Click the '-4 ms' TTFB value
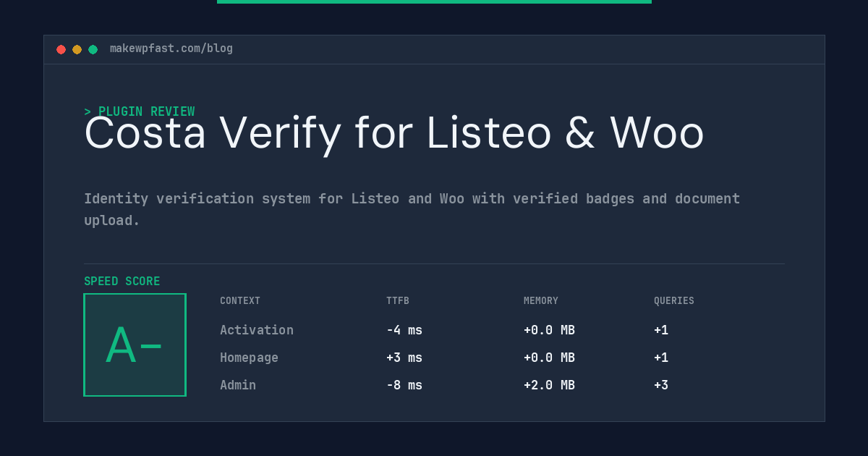The width and height of the screenshot is (868, 456). [x=404, y=330]
